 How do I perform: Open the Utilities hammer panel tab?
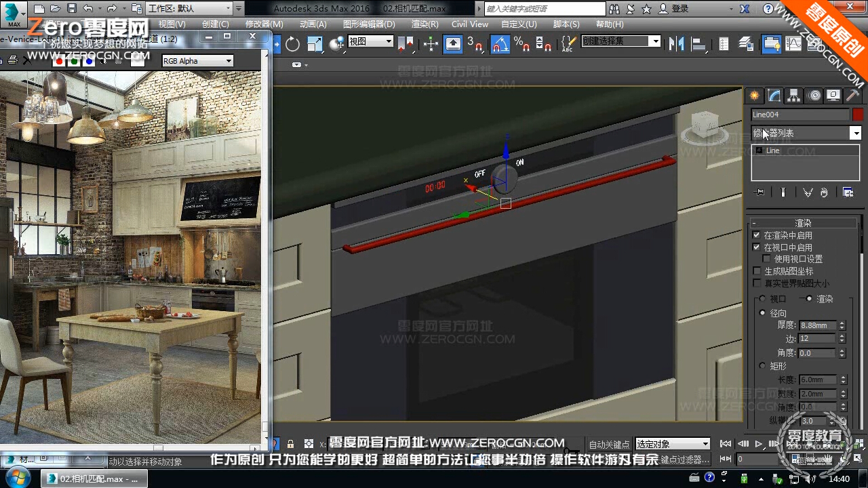click(x=853, y=96)
